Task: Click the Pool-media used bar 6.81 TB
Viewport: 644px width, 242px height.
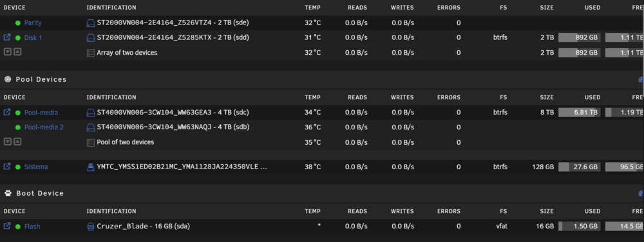Action: 579,113
